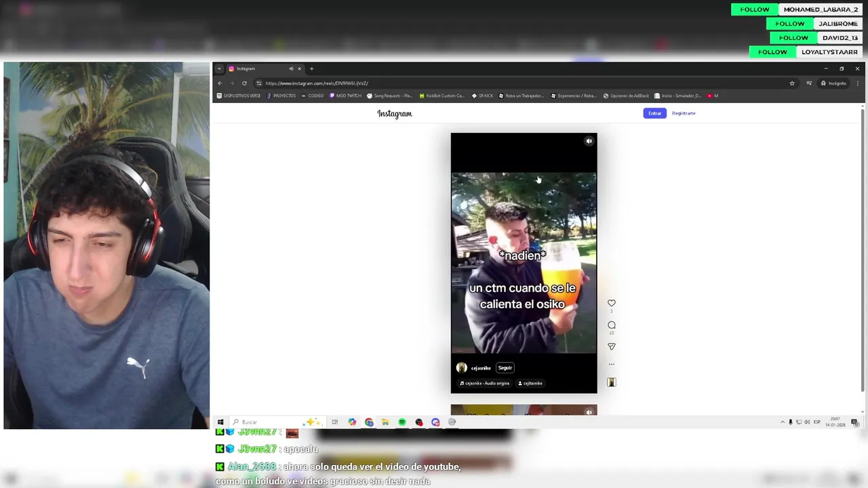Open the Chrome three-dot menu
The image size is (868, 488).
pos(857,83)
